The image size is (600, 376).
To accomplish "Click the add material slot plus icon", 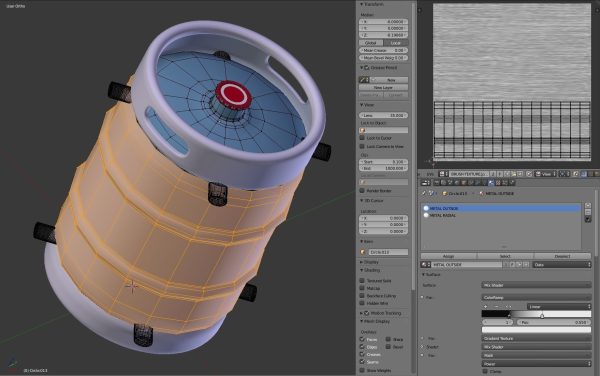I will pos(588,205).
